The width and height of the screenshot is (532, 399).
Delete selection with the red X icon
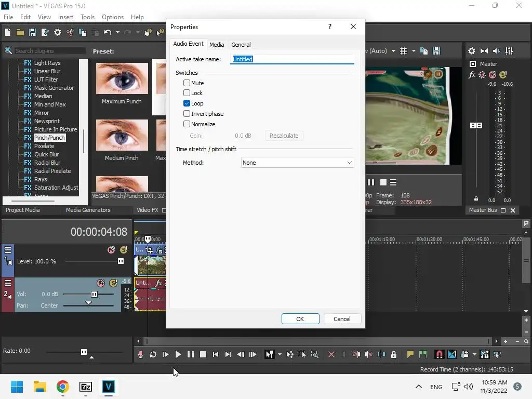coord(331,354)
